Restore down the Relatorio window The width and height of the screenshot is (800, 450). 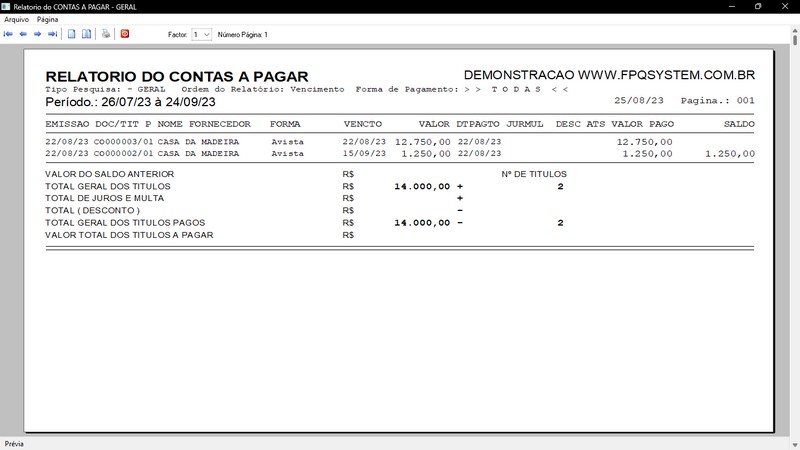click(758, 7)
